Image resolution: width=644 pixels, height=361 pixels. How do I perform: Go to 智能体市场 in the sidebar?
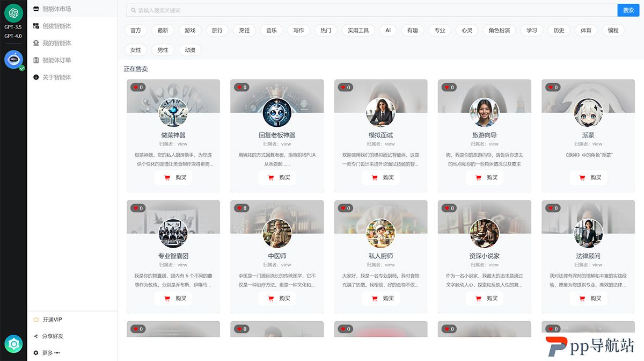72,9
